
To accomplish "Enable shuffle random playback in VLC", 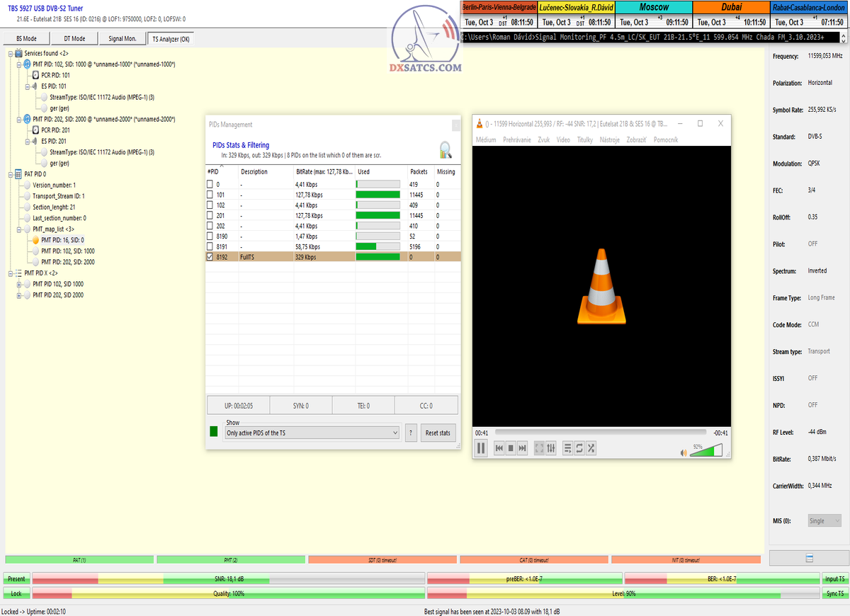I will tap(591, 448).
